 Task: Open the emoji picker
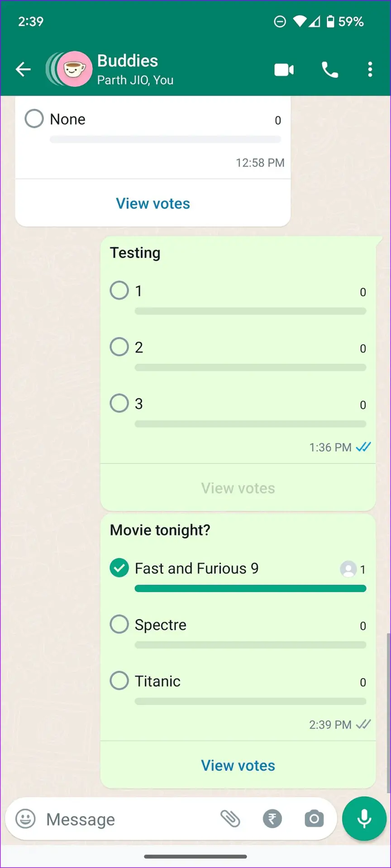[25, 819]
